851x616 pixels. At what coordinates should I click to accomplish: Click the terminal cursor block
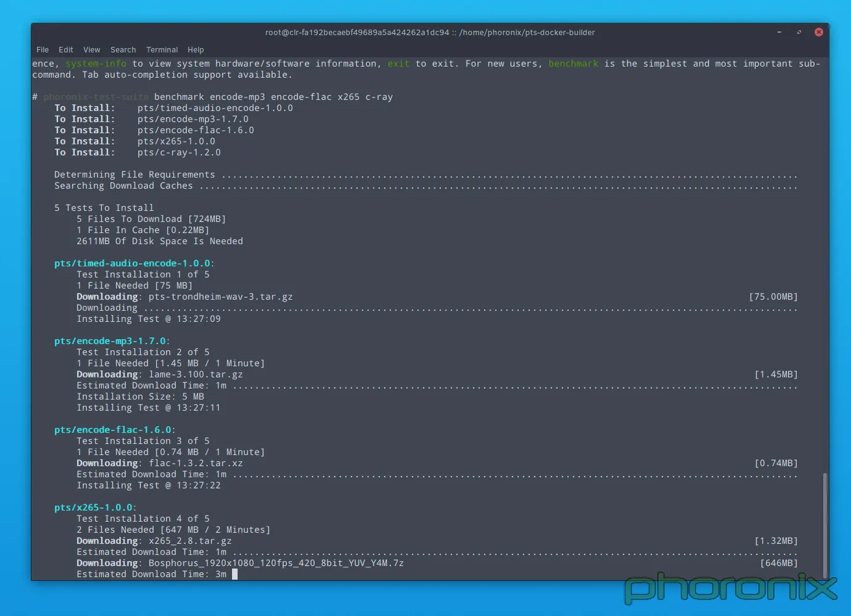235,574
